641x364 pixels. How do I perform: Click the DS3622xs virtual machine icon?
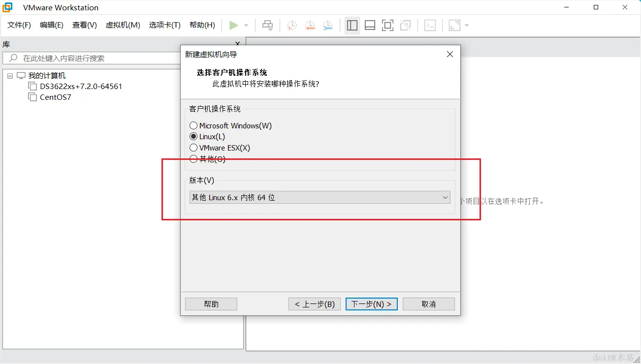coord(32,86)
